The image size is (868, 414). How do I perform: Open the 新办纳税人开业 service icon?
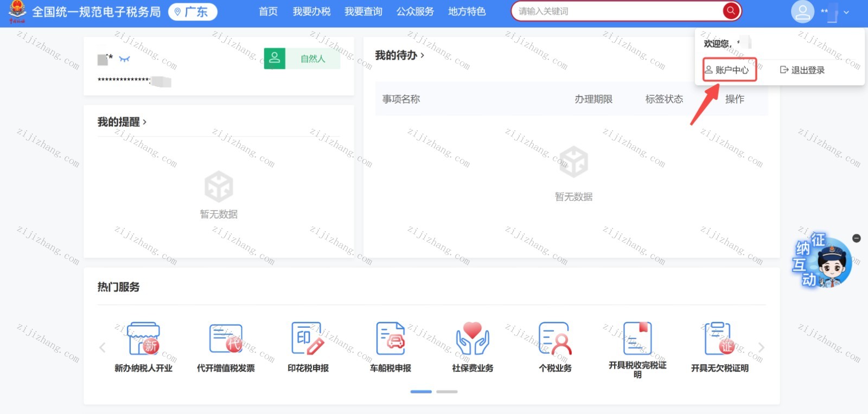pos(143,339)
